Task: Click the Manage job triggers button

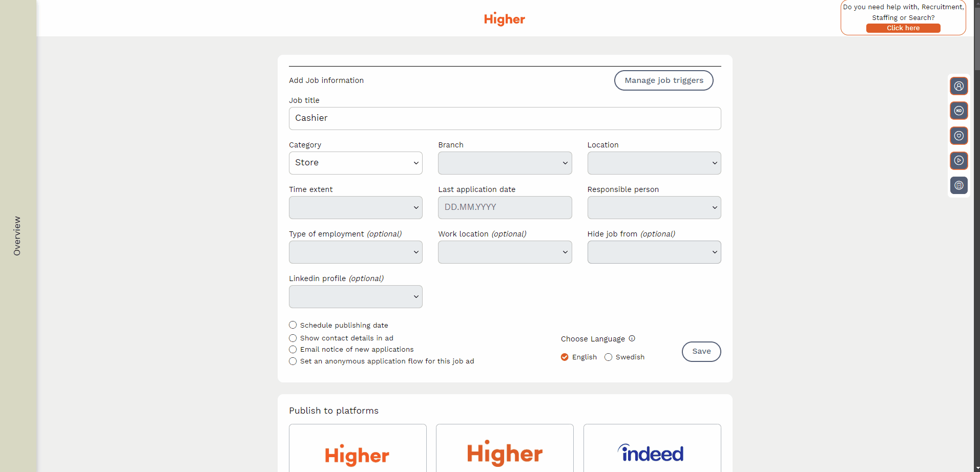Action: [663, 80]
